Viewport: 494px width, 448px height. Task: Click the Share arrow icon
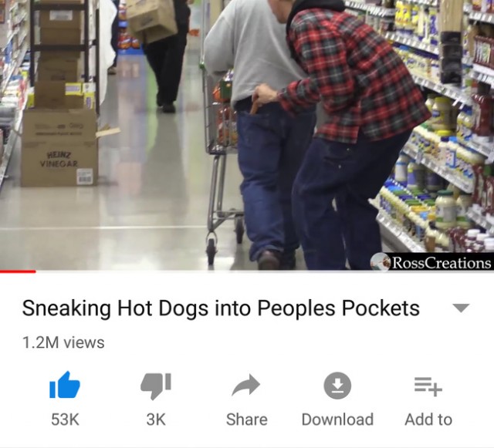click(x=246, y=385)
